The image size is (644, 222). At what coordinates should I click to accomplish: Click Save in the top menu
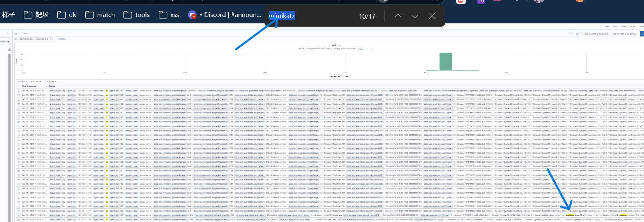tap(615, 26)
